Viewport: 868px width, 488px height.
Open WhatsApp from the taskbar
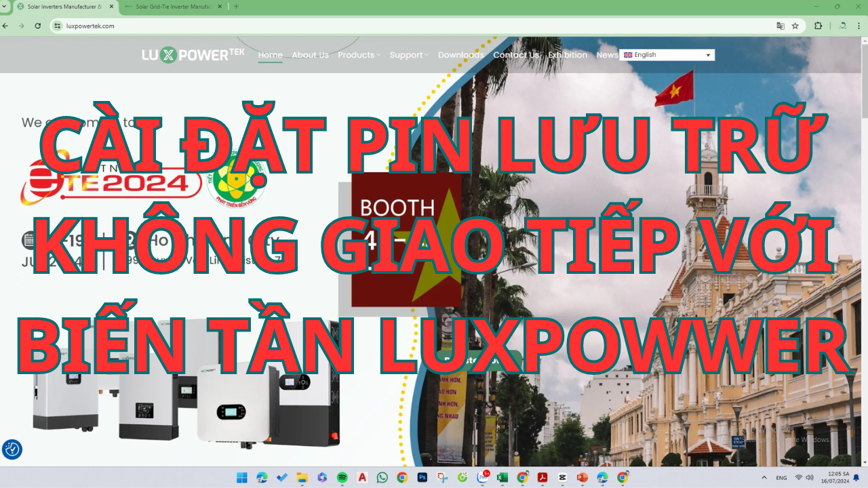[x=382, y=477]
